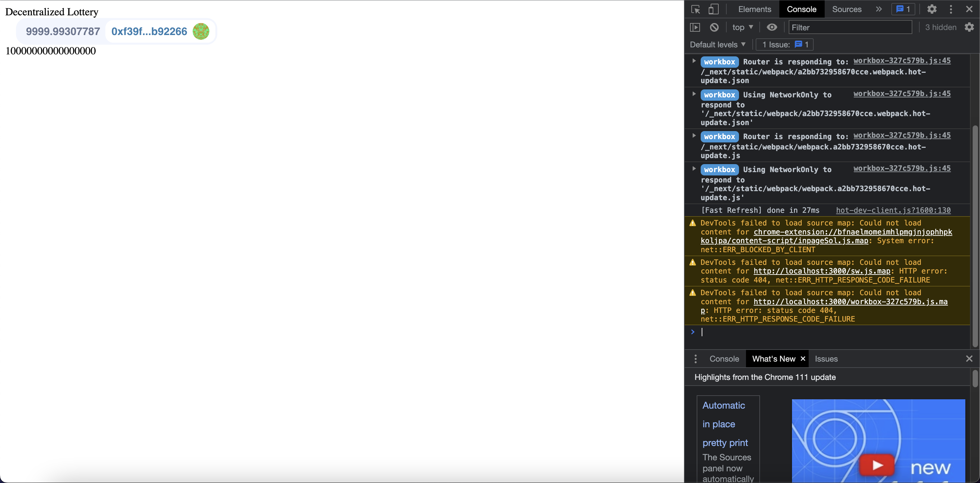
Task: Expand the last workbox Using NetworkOnly message
Action: (x=694, y=168)
